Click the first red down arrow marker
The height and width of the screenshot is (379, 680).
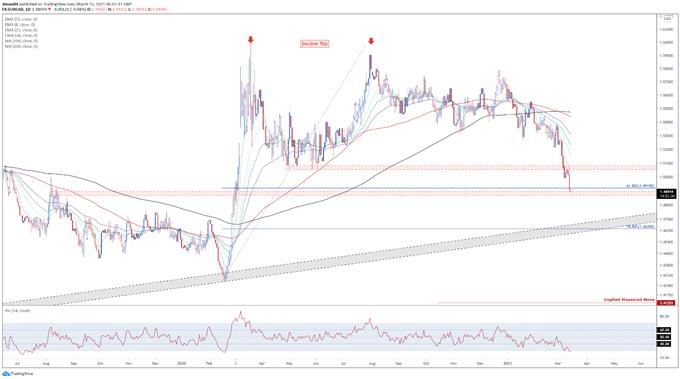[x=250, y=40]
